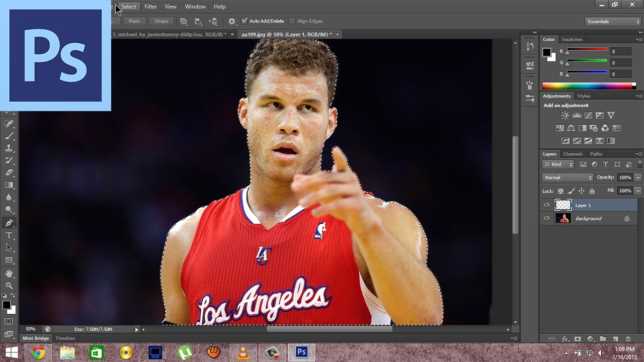Image resolution: width=644 pixels, height=362 pixels.
Task: Choose the Blur tool
Action: pyautogui.click(x=9, y=198)
